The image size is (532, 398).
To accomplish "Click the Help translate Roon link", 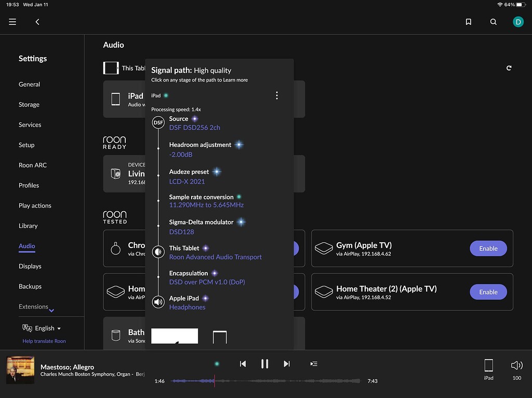I will click(44, 341).
